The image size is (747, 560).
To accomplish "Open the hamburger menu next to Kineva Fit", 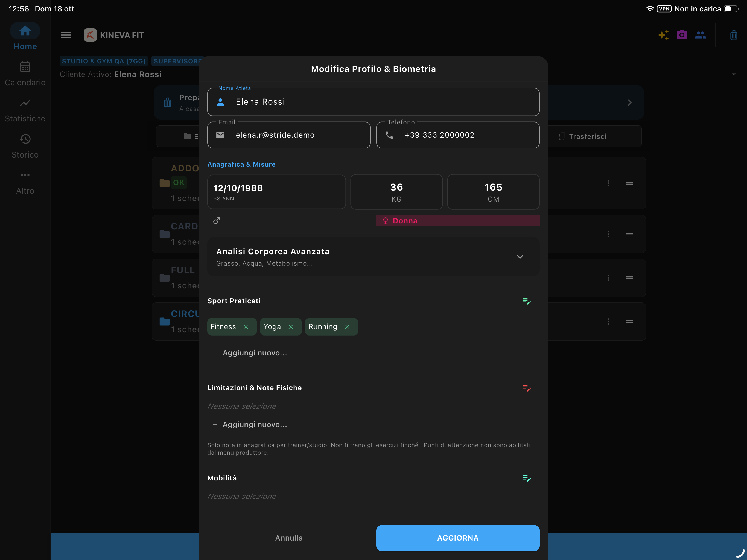I will [x=66, y=35].
